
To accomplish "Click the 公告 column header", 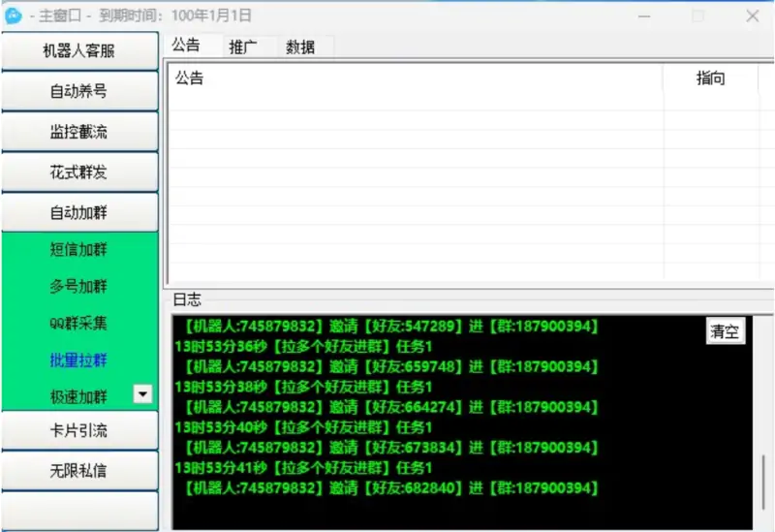I will (x=416, y=78).
